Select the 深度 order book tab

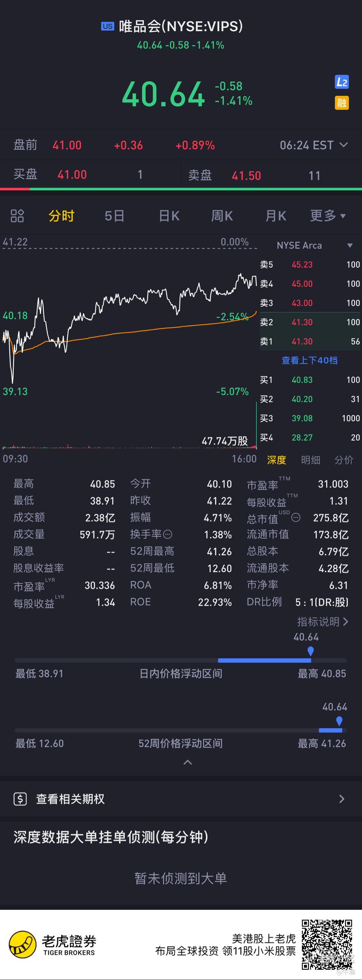276,460
